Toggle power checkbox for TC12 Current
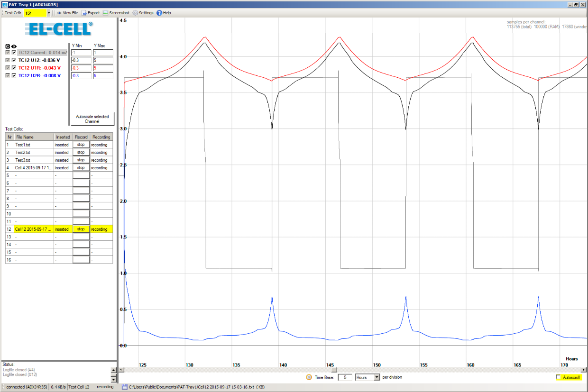 coord(8,53)
